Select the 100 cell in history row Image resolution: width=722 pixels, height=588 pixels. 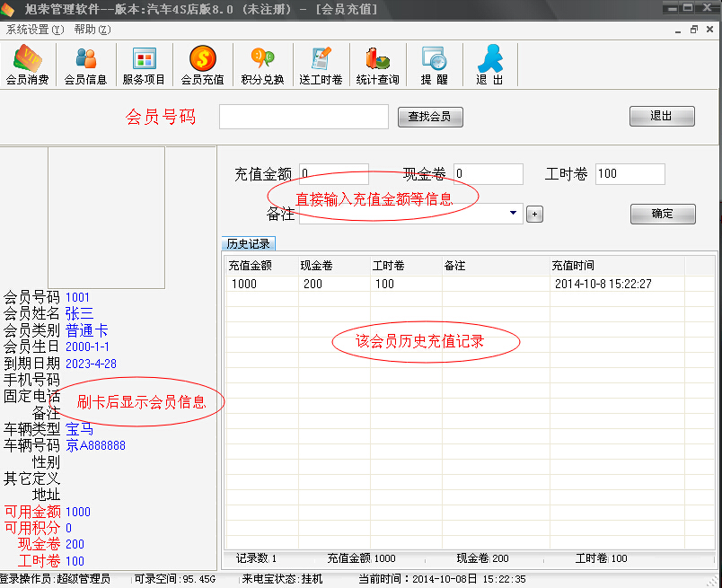point(406,284)
